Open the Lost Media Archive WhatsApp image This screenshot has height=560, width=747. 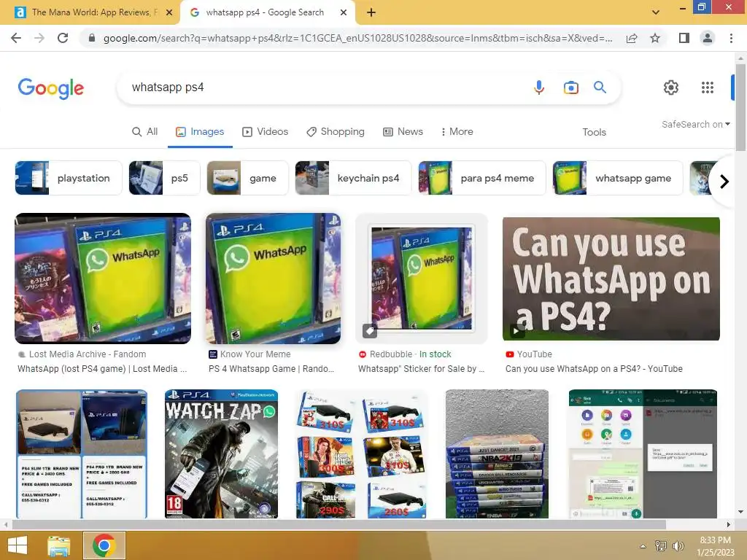click(103, 279)
